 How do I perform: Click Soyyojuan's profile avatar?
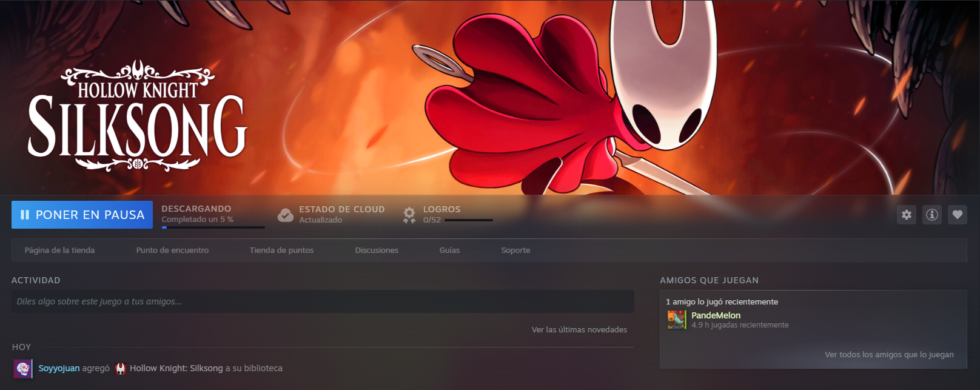click(x=23, y=368)
